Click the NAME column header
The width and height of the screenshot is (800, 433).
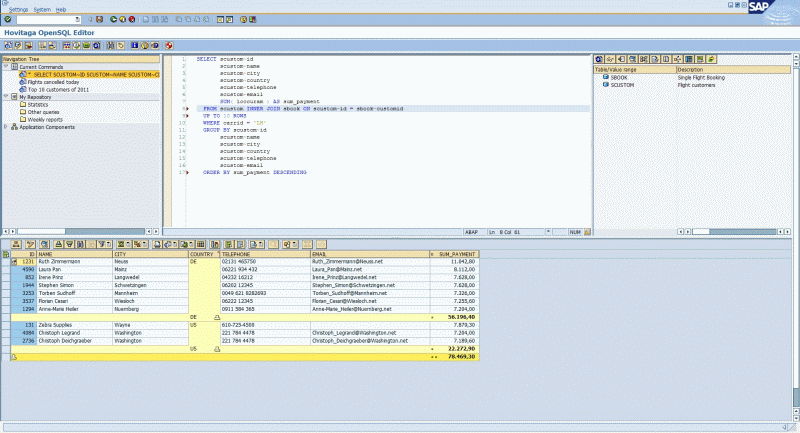pos(74,254)
